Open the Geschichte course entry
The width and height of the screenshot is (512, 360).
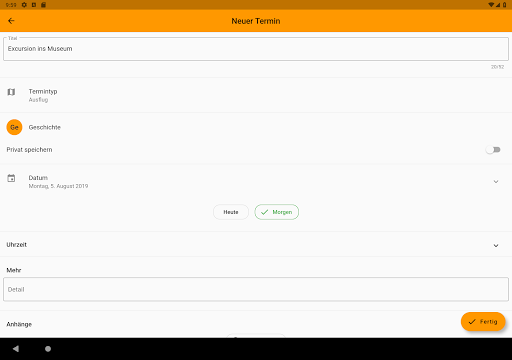(x=256, y=127)
